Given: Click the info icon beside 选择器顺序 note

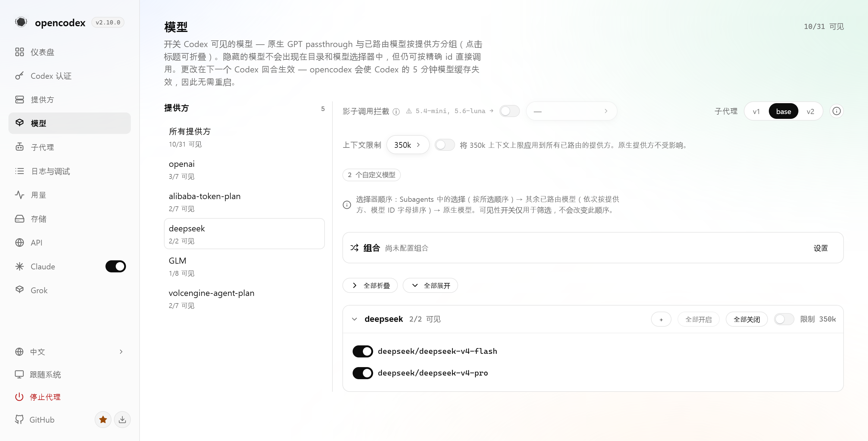Looking at the screenshot, I should point(347,205).
